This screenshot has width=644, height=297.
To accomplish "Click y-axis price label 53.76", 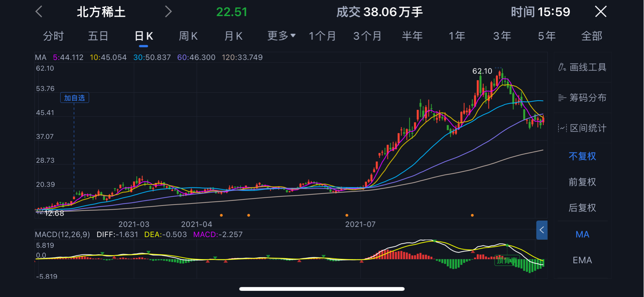I will coord(45,89).
